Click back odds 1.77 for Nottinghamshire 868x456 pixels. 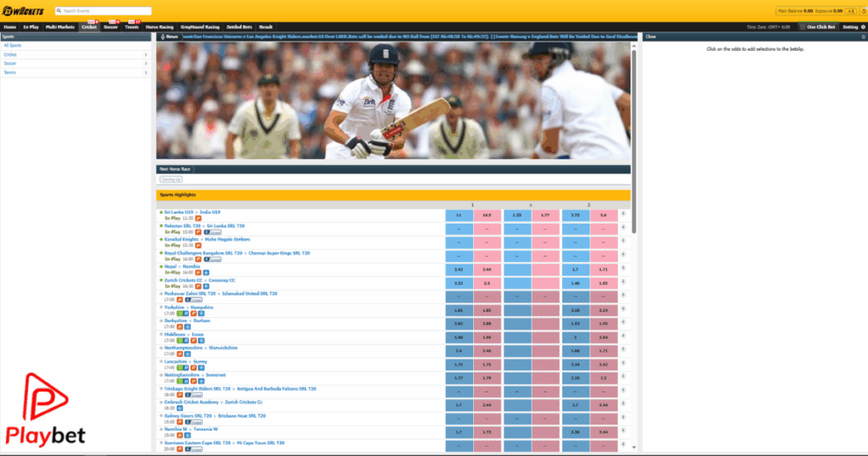(x=459, y=378)
